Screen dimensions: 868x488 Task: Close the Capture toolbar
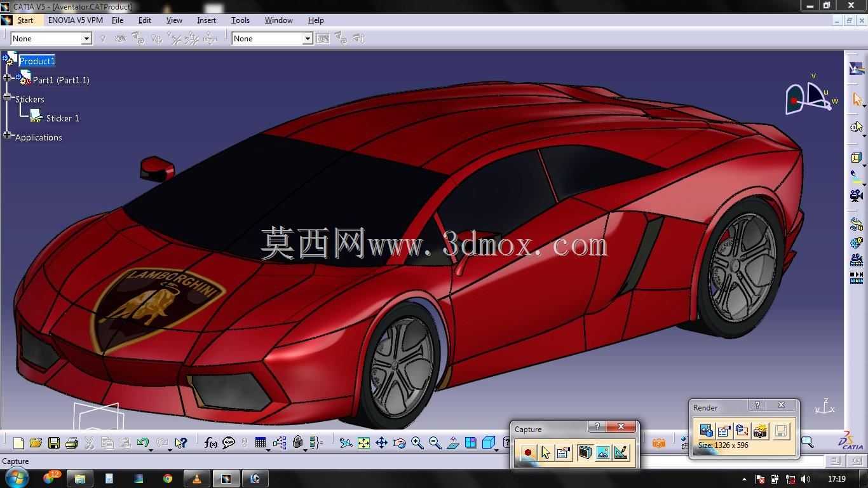click(621, 427)
